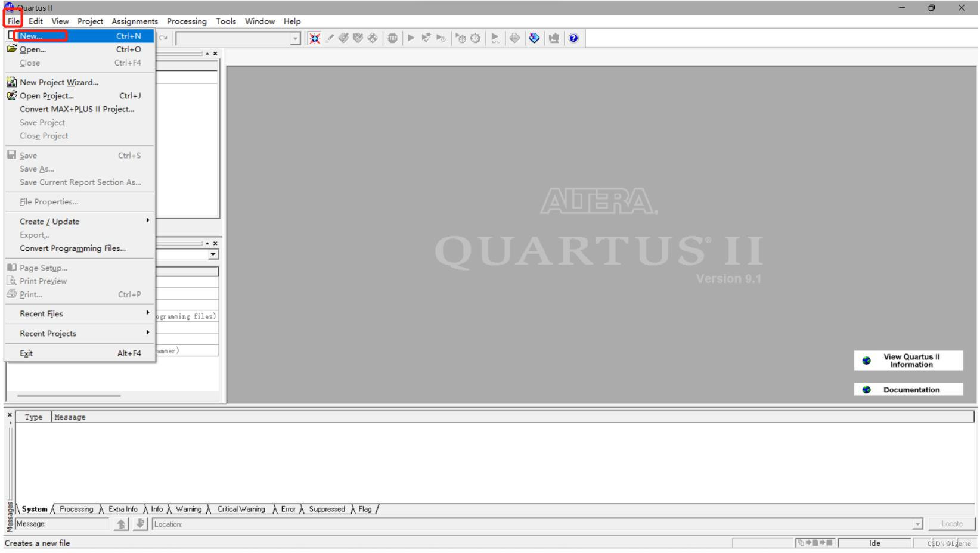
Task: Open the Project menu
Action: pyautogui.click(x=90, y=21)
